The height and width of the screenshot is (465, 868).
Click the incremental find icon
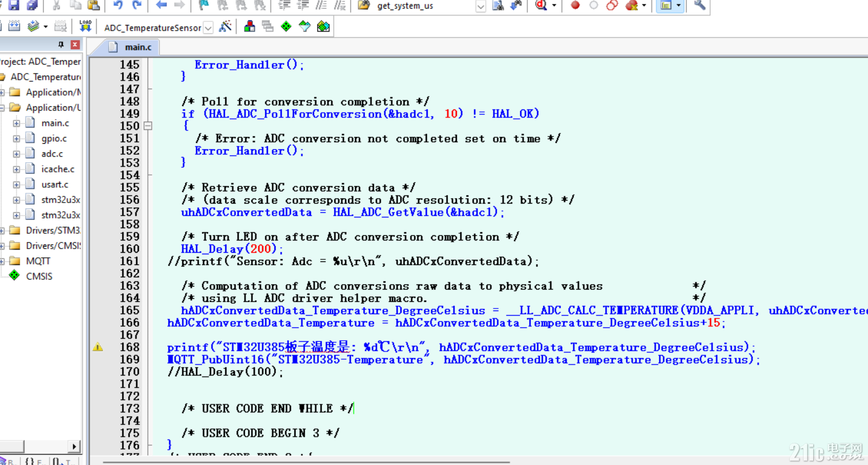click(516, 5)
